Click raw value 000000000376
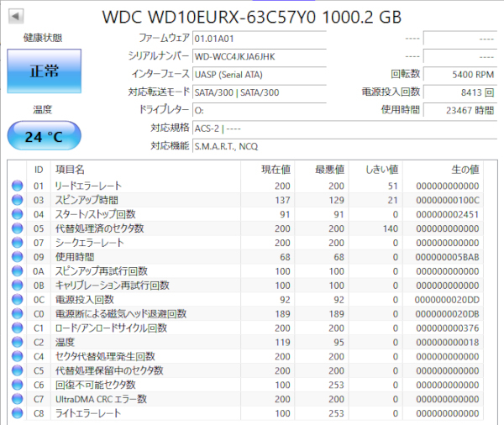Viewport: 504px width, 425px height. pyautogui.click(x=448, y=328)
